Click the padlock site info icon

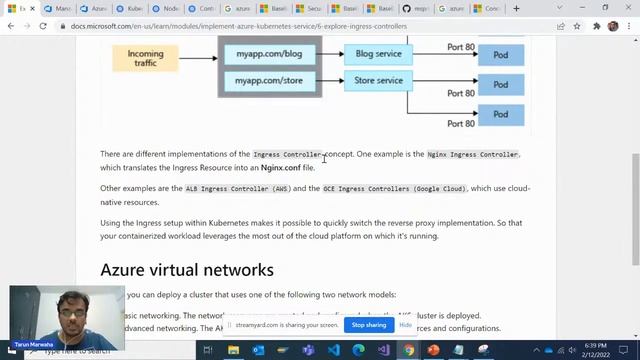(62, 26)
